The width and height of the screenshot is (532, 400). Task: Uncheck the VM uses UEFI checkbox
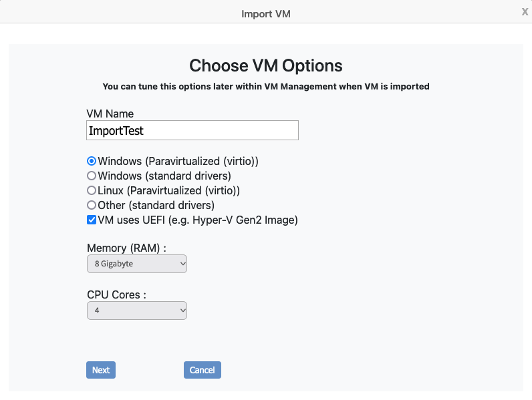[x=92, y=220]
